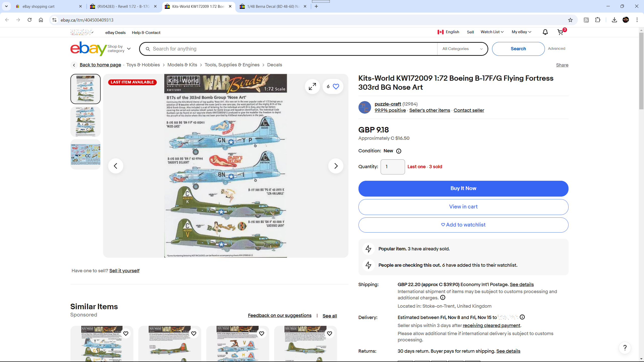Favorite the first similar item
644x362 pixels.
click(126, 334)
